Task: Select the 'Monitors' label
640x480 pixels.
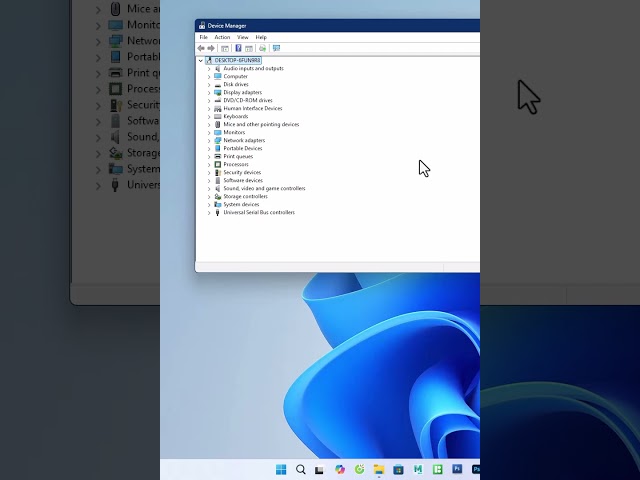Action: point(234,132)
